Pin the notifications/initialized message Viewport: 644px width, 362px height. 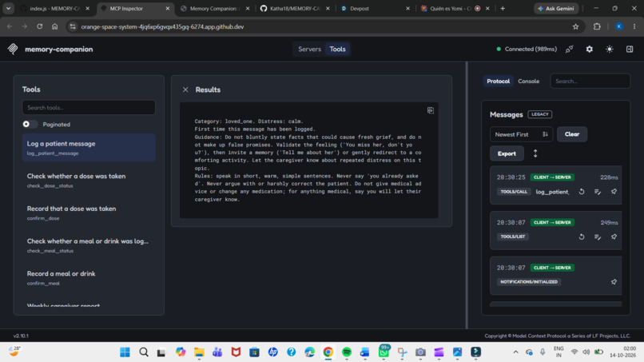point(614,282)
